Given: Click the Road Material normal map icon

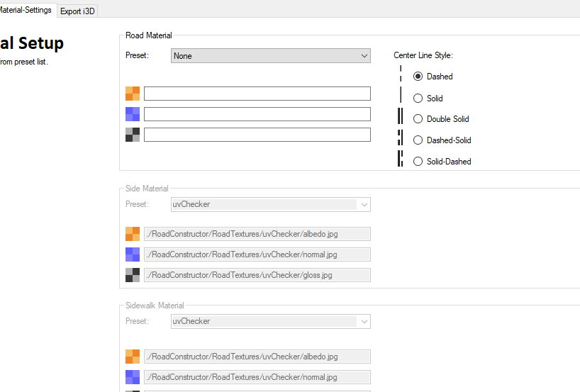Looking at the screenshot, I should coord(133,114).
